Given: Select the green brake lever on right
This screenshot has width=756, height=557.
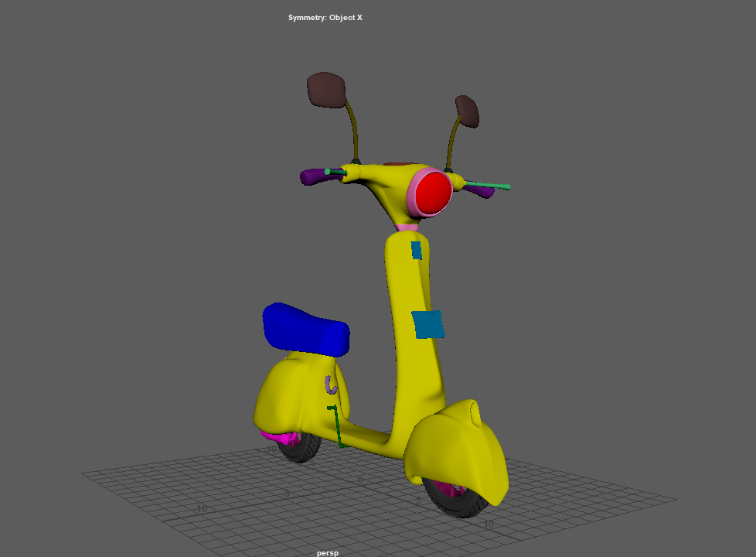Looking at the screenshot, I should coord(487,185).
